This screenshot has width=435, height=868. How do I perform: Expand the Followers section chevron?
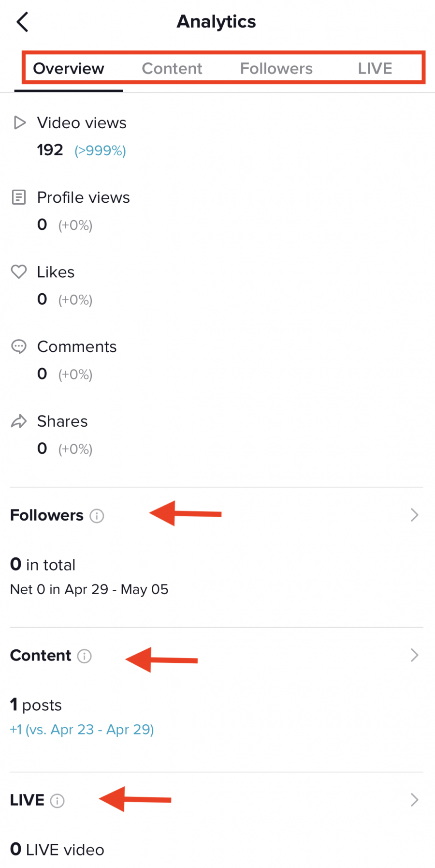(x=414, y=515)
